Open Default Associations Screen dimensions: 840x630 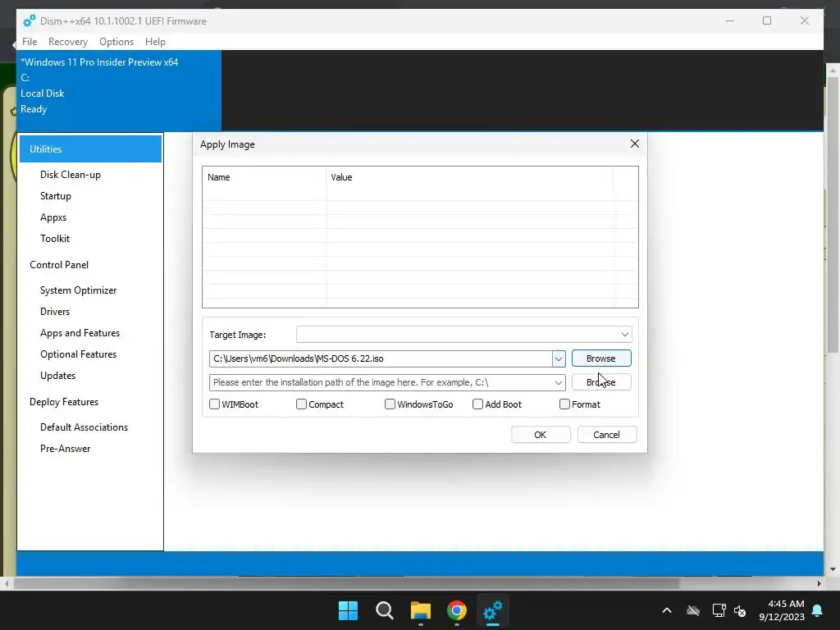(x=84, y=427)
